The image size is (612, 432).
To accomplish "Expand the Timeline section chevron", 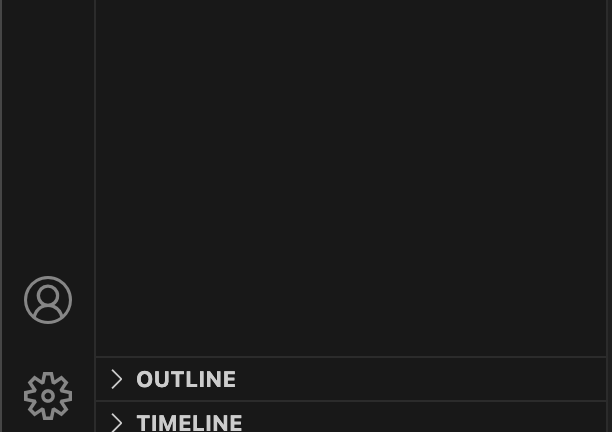I will click(x=117, y=422).
